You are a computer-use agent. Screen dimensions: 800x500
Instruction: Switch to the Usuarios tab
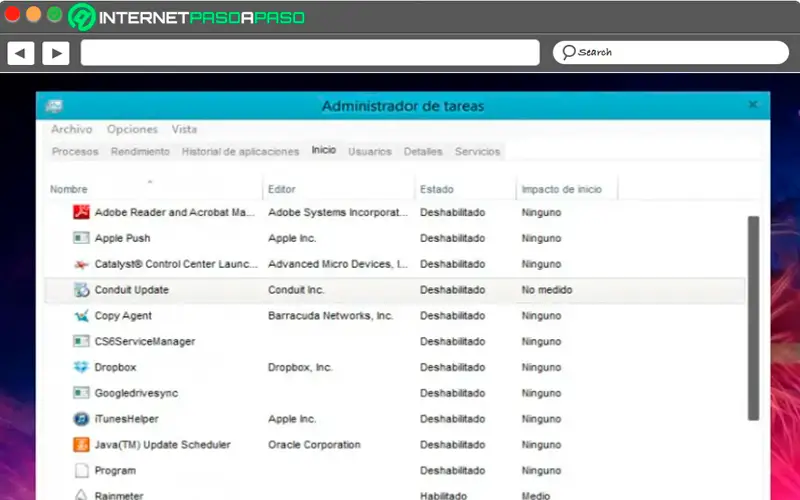click(370, 152)
